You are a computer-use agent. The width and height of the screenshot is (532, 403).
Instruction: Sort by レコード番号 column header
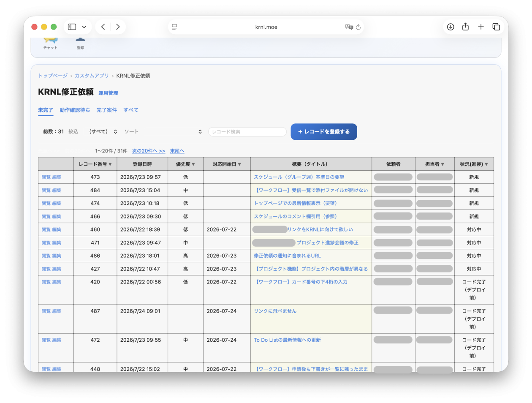[x=95, y=164]
